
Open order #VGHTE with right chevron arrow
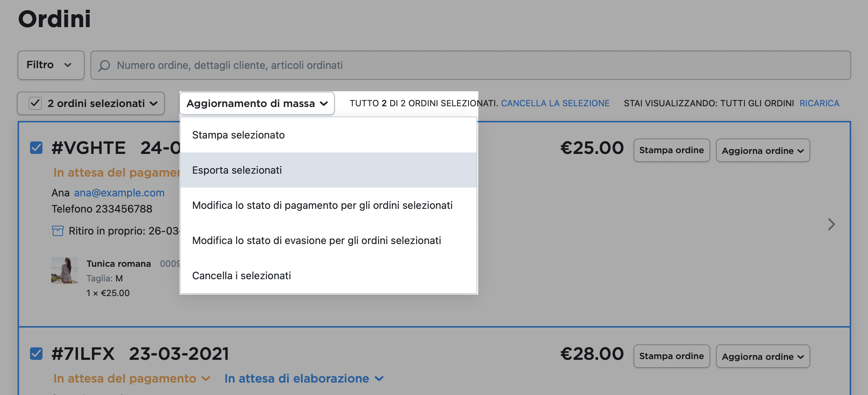tap(831, 224)
